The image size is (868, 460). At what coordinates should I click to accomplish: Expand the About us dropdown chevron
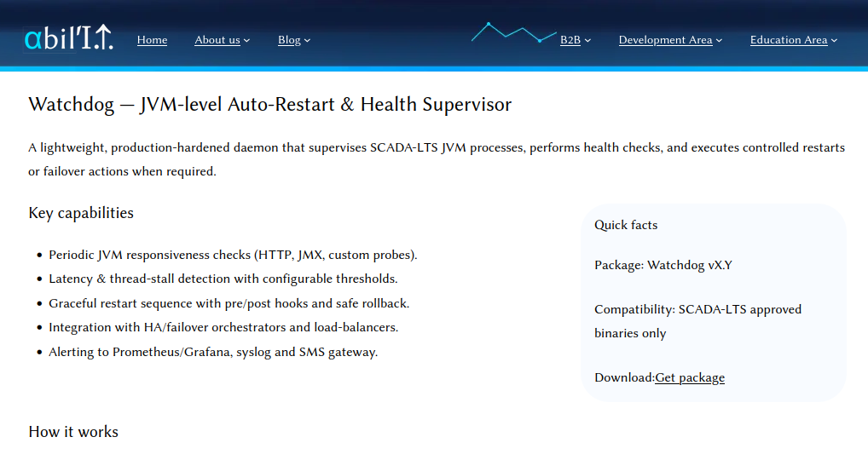click(247, 40)
